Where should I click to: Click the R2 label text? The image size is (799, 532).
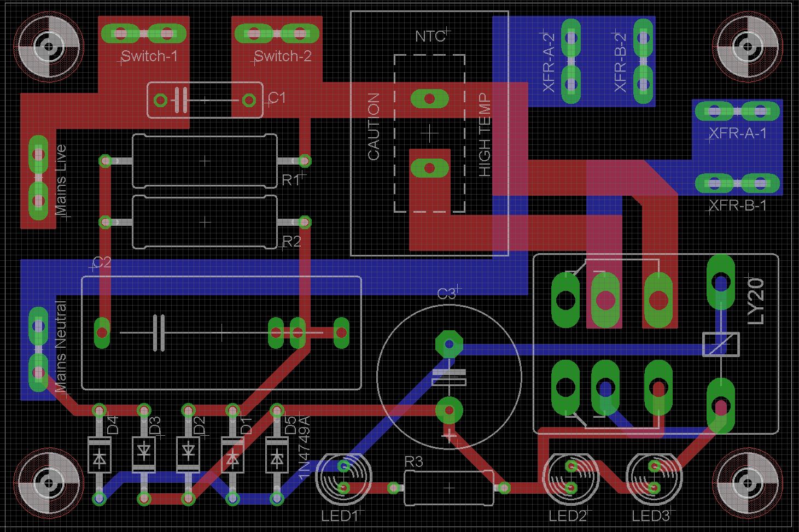(291, 241)
